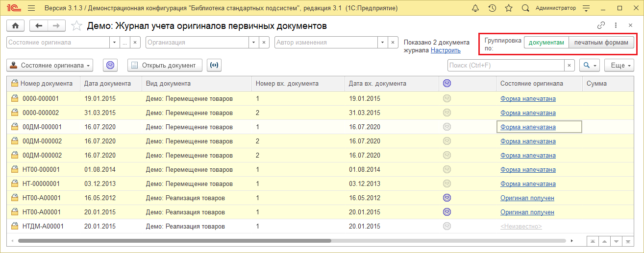Viewport: 644px width, 253px height.
Task: Move down one page in list
Action: point(616,241)
